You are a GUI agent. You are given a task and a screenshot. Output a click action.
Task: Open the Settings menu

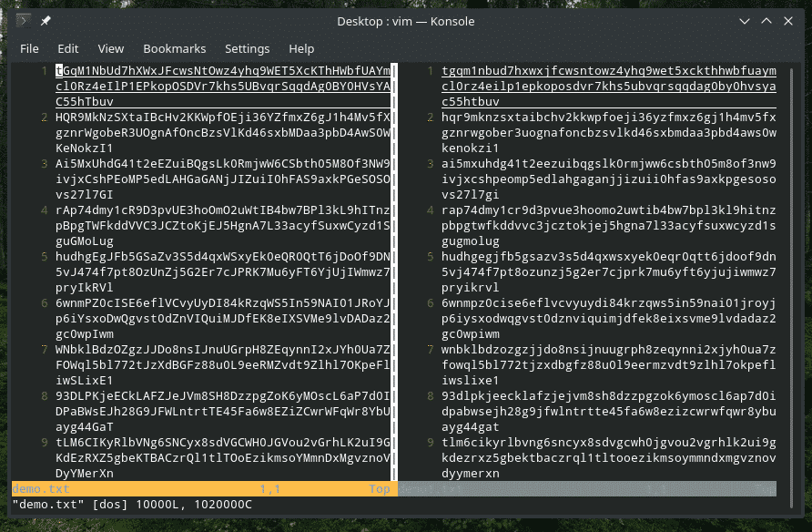247,48
